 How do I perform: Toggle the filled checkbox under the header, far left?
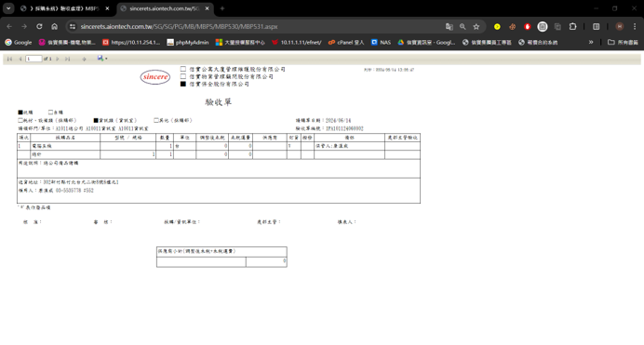[20, 112]
